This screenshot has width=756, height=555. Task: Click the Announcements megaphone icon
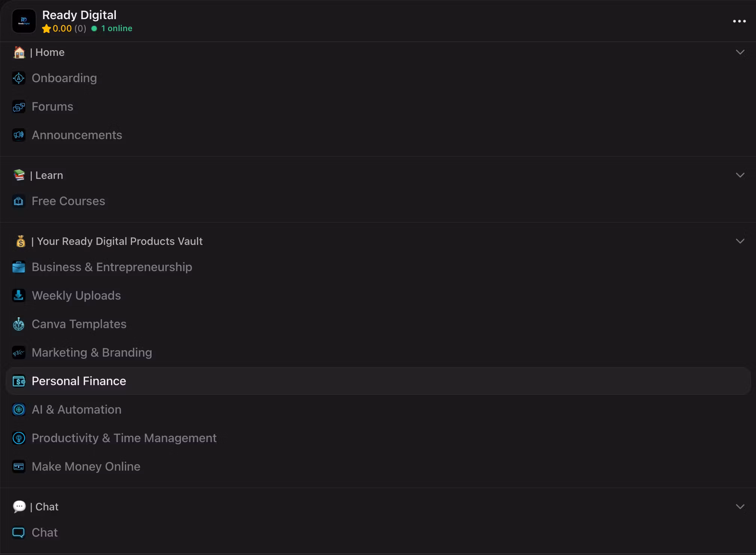(x=19, y=135)
